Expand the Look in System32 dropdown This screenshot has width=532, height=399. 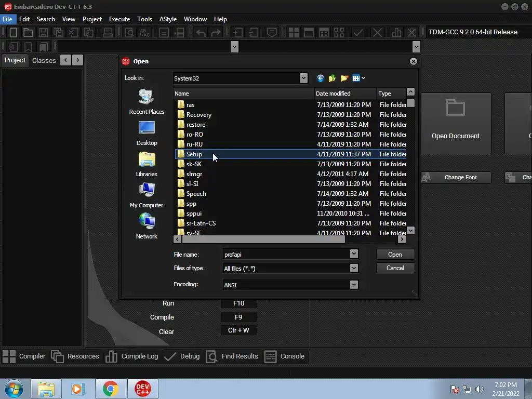coord(303,78)
